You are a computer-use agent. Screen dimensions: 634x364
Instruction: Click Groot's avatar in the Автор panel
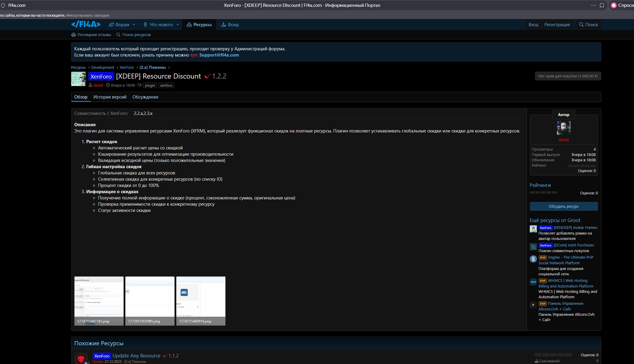coord(563,128)
